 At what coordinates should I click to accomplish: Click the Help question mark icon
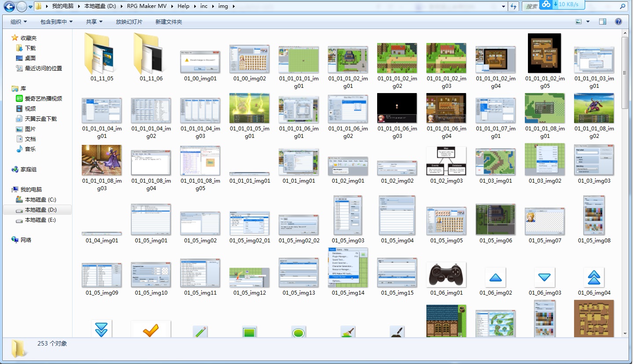click(618, 22)
